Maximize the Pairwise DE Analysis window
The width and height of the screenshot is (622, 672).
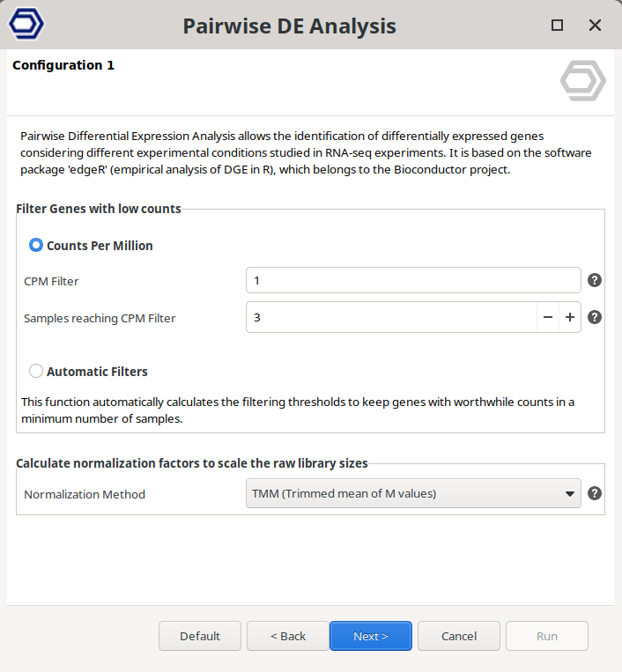(x=557, y=26)
